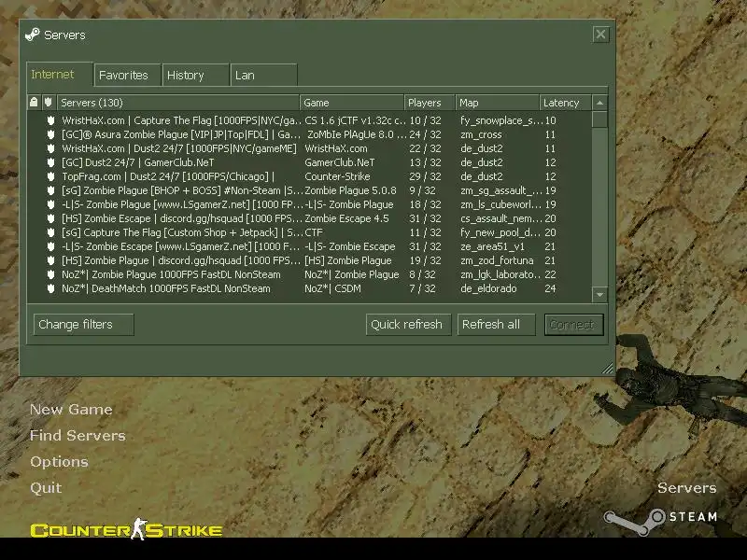Screen dimensions: 747x560
Task: Select server "[HS] Zombie Escape | discord.gg/hsquad"
Action: pos(309,218)
